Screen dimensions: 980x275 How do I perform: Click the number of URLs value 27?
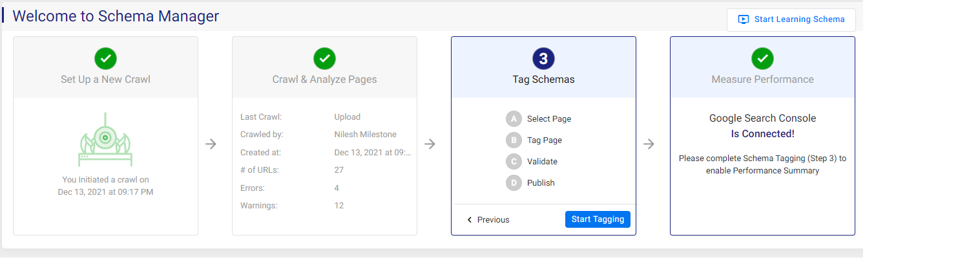tap(339, 170)
